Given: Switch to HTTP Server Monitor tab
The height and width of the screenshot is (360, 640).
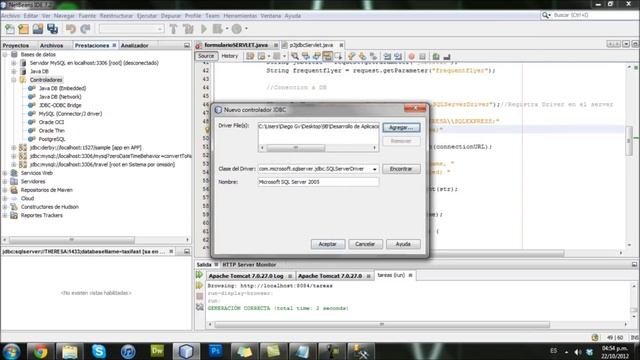Looking at the screenshot, I should (249, 264).
